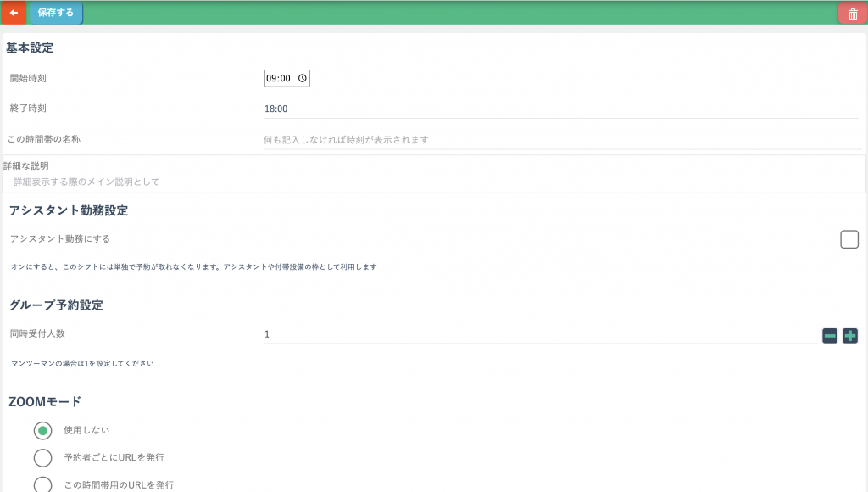Click the 開始時刻 label

(28, 78)
